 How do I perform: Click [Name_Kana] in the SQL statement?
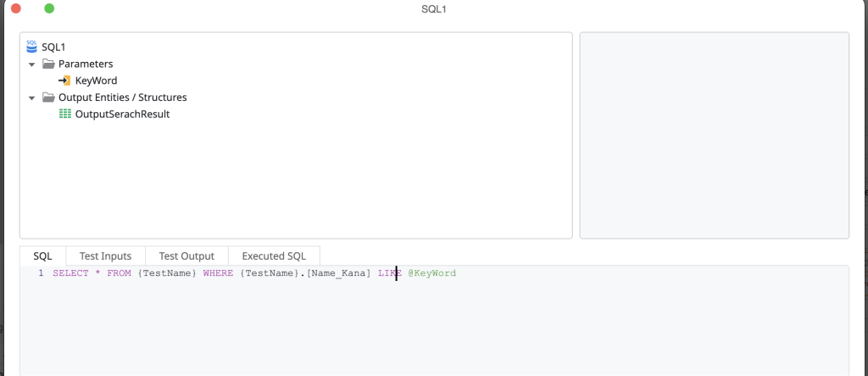(x=339, y=273)
